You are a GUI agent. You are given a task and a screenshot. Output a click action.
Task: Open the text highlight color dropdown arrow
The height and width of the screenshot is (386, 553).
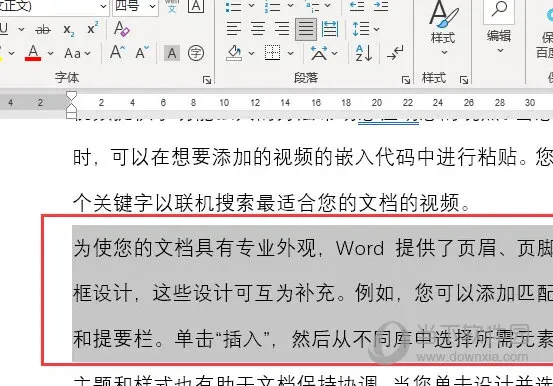11,54
